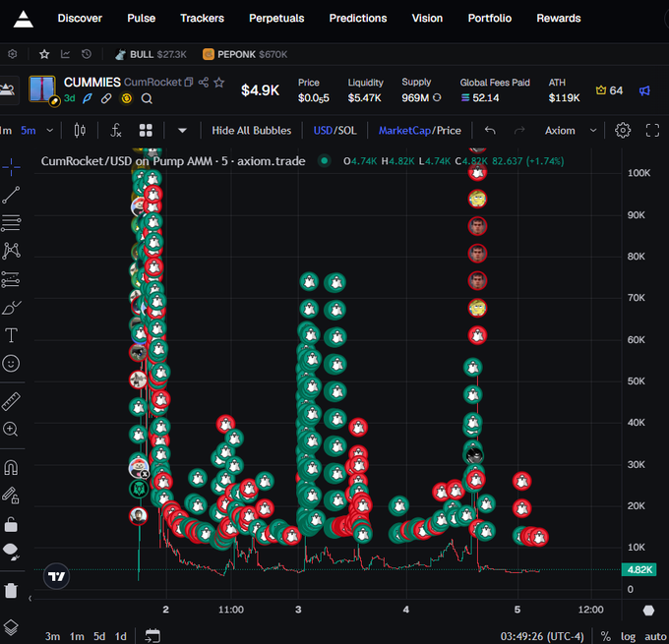Image resolution: width=669 pixels, height=644 pixels.
Task: Enter fullscreen chart mode
Action: pos(653,131)
